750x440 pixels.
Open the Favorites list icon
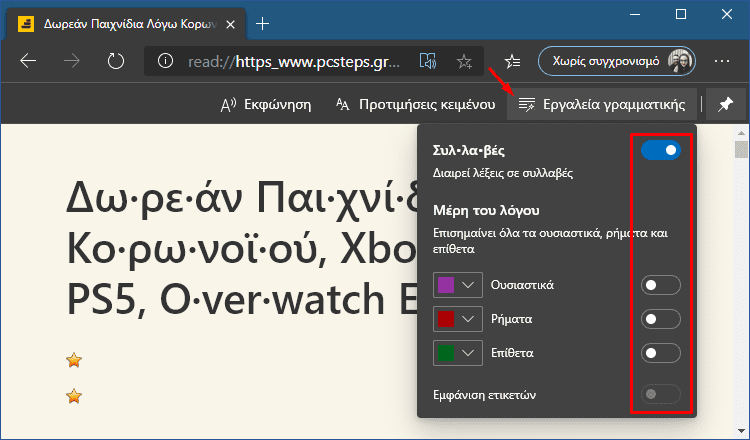pyautogui.click(x=512, y=61)
